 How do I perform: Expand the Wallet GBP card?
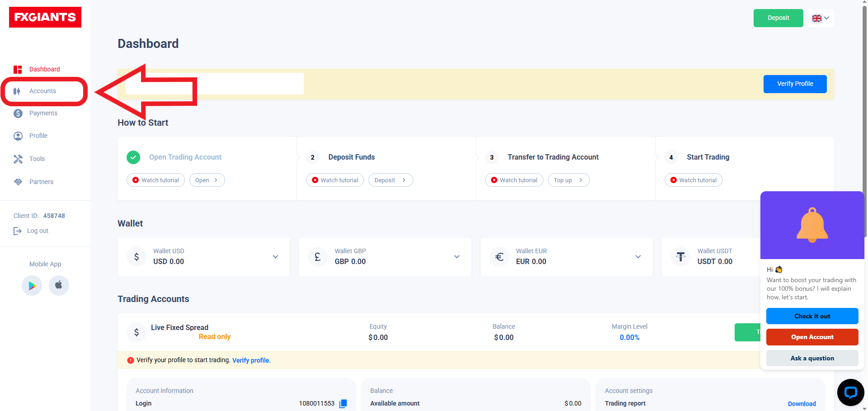[457, 257]
